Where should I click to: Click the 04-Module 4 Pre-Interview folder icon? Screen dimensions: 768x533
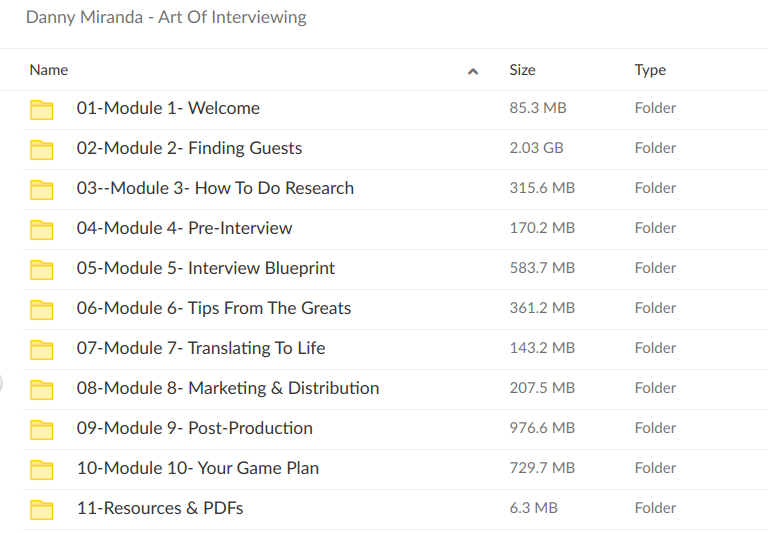[x=41, y=229]
